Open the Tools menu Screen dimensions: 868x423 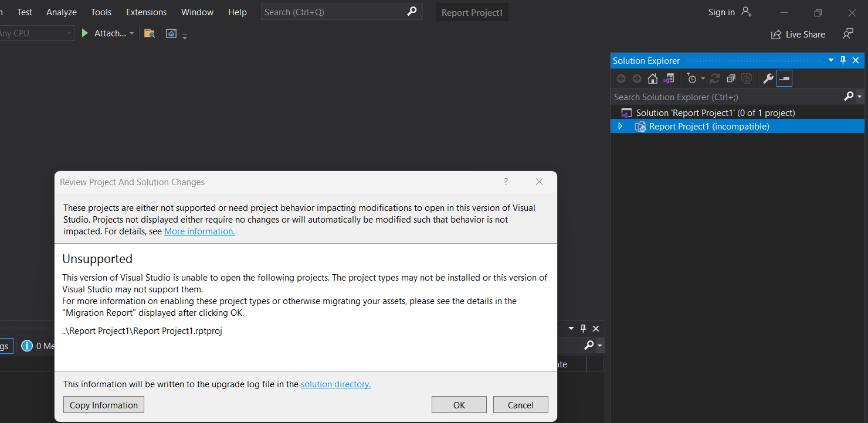[x=101, y=12]
